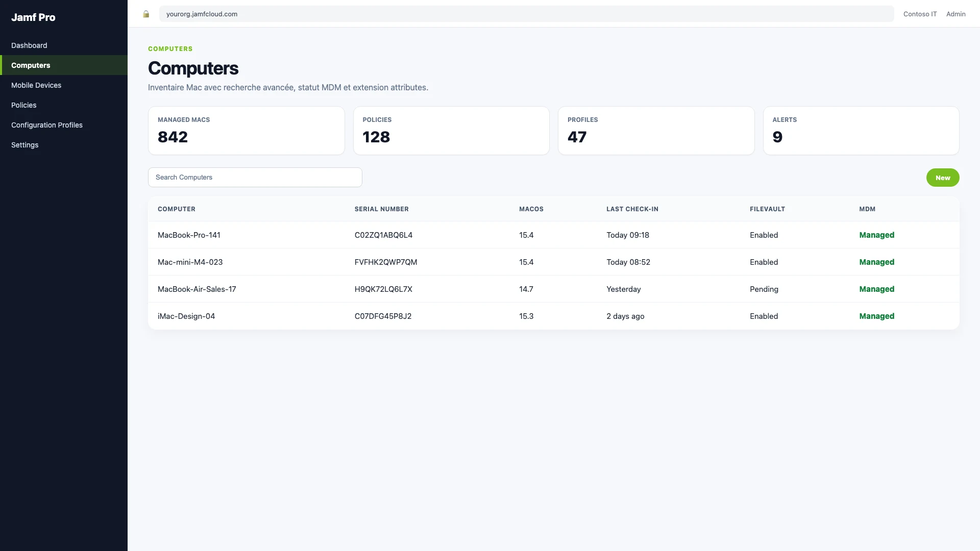Select serial number FVFHK2QWP7QM
The image size is (980, 551).
point(386,262)
